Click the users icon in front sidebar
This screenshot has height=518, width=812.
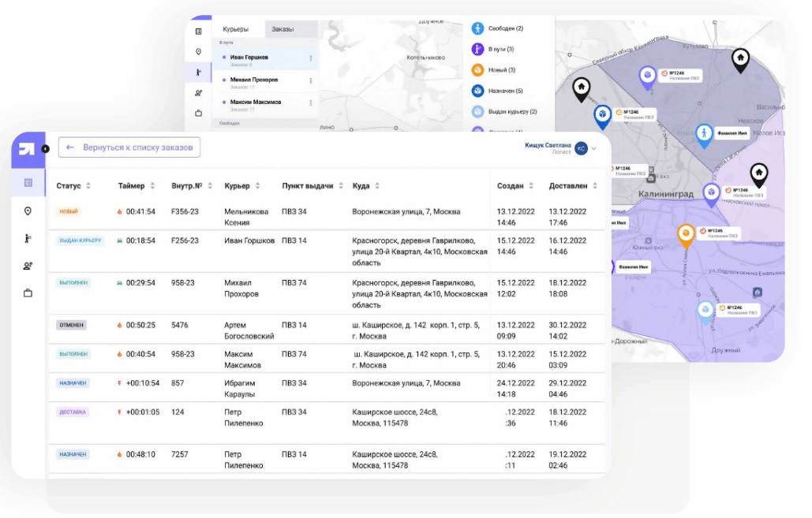[x=28, y=266]
